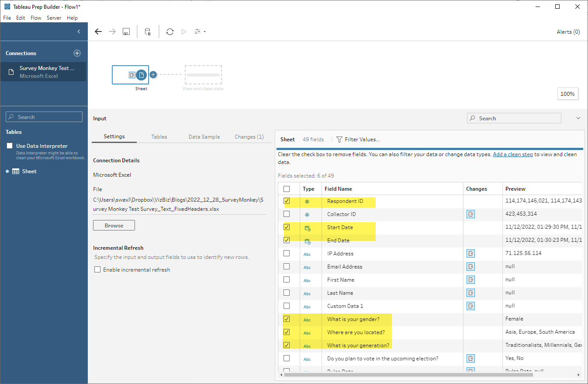Click the Search field in the Input pane
This screenshot has width=588, height=384.
pos(514,118)
